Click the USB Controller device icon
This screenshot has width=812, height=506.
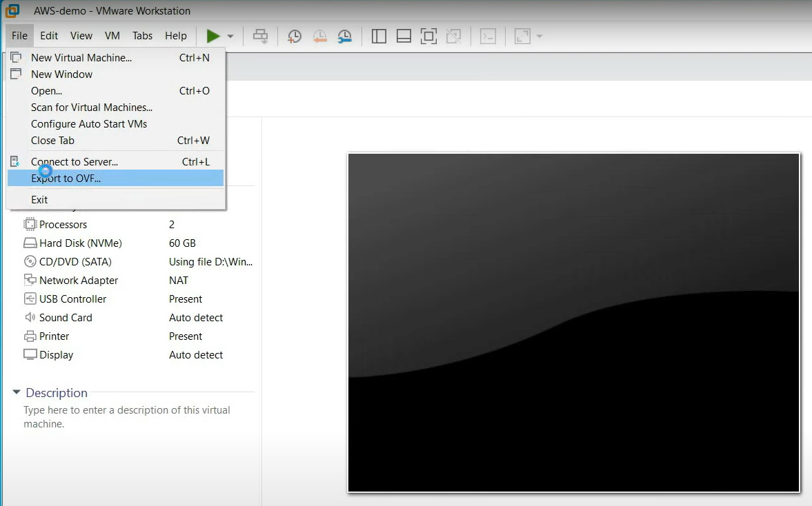point(30,298)
